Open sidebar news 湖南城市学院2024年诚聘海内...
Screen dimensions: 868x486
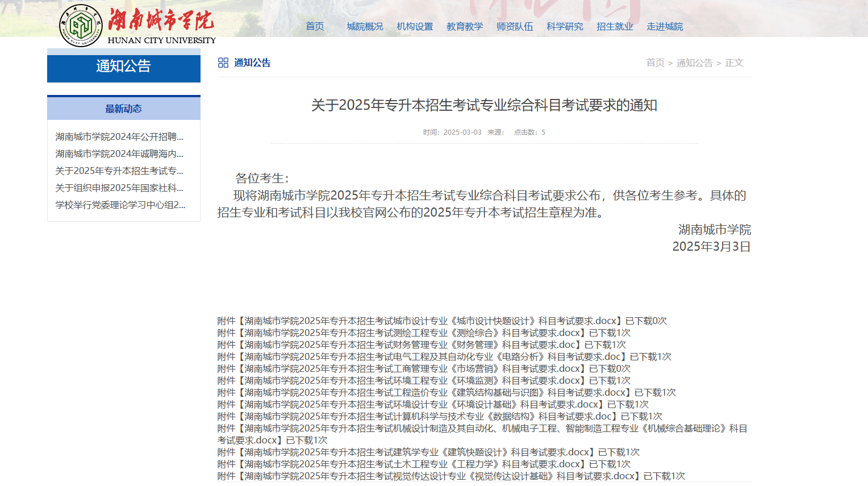coord(119,153)
